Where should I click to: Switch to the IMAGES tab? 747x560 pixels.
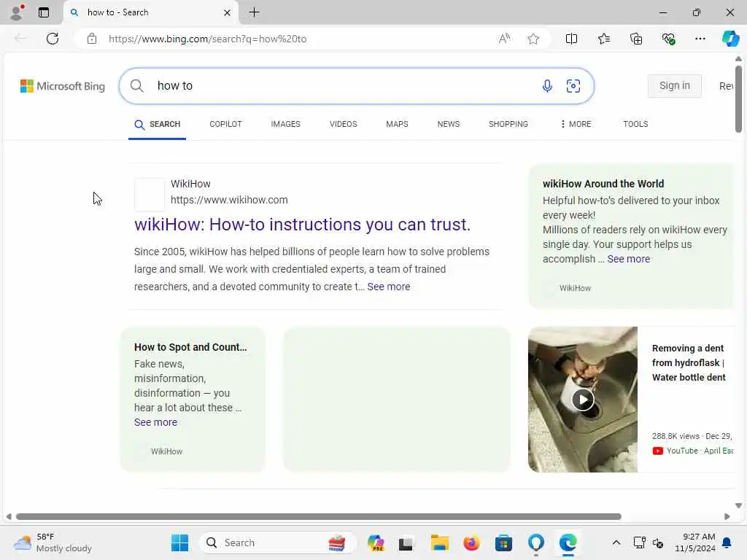pyautogui.click(x=285, y=124)
